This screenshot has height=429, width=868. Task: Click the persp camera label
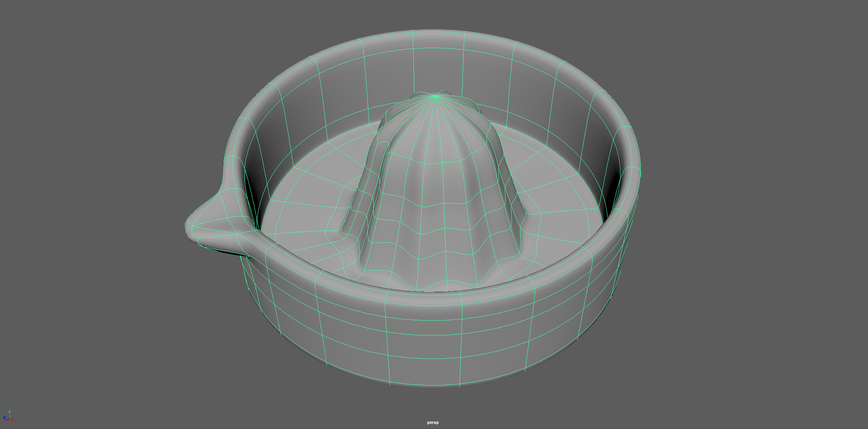coord(433,423)
